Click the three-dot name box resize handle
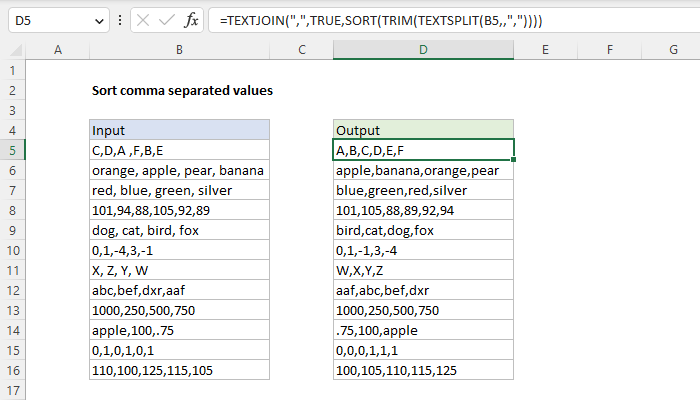The height and width of the screenshot is (400, 700). [120, 21]
